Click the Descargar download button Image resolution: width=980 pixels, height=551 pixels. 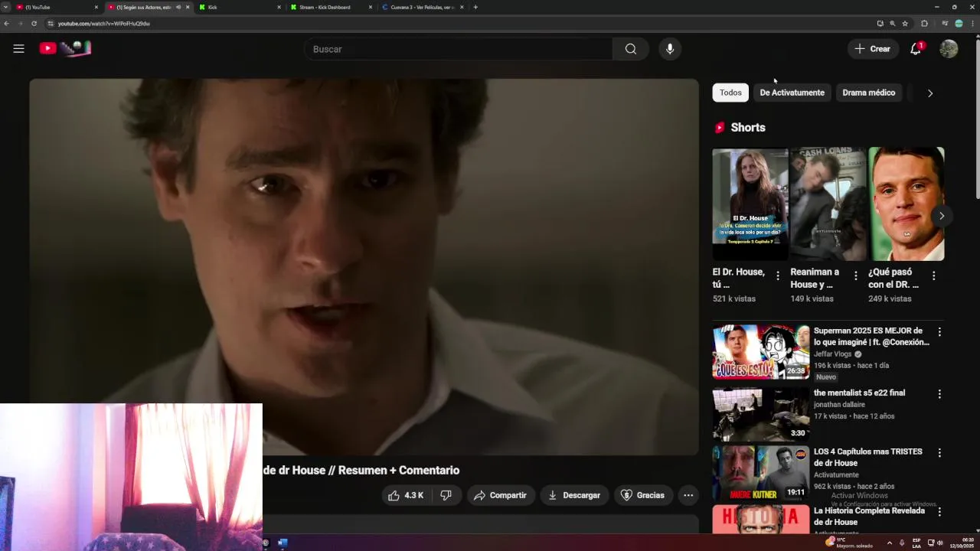click(574, 495)
